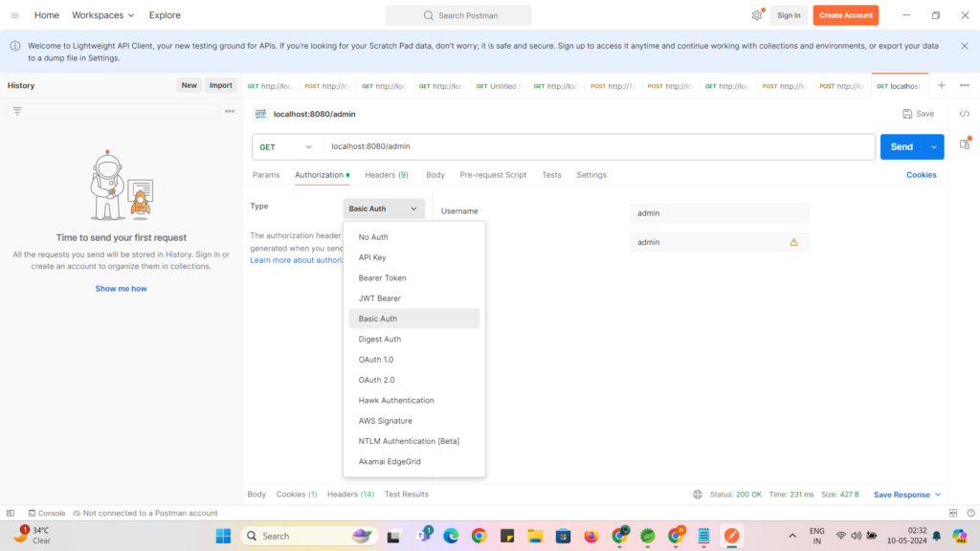Open a new request tab with plus
The image size is (980, 551).
[x=942, y=85]
